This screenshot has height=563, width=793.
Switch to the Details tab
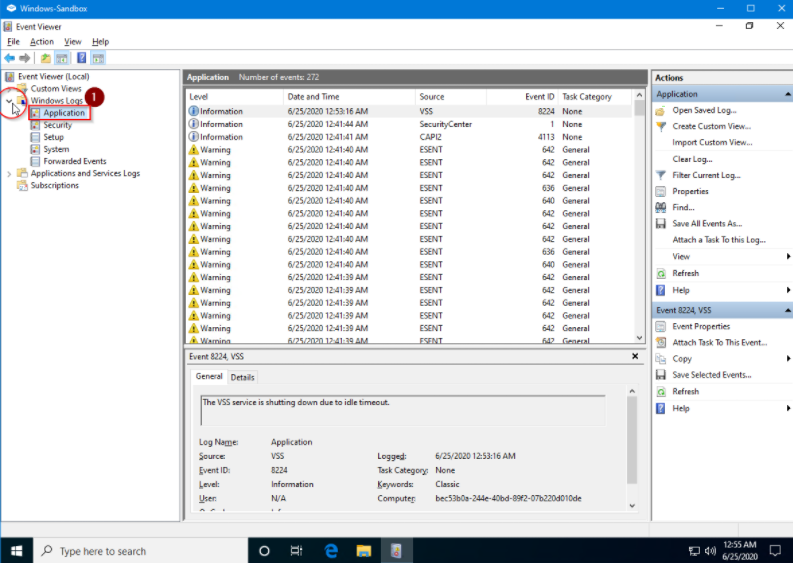tap(243, 377)
